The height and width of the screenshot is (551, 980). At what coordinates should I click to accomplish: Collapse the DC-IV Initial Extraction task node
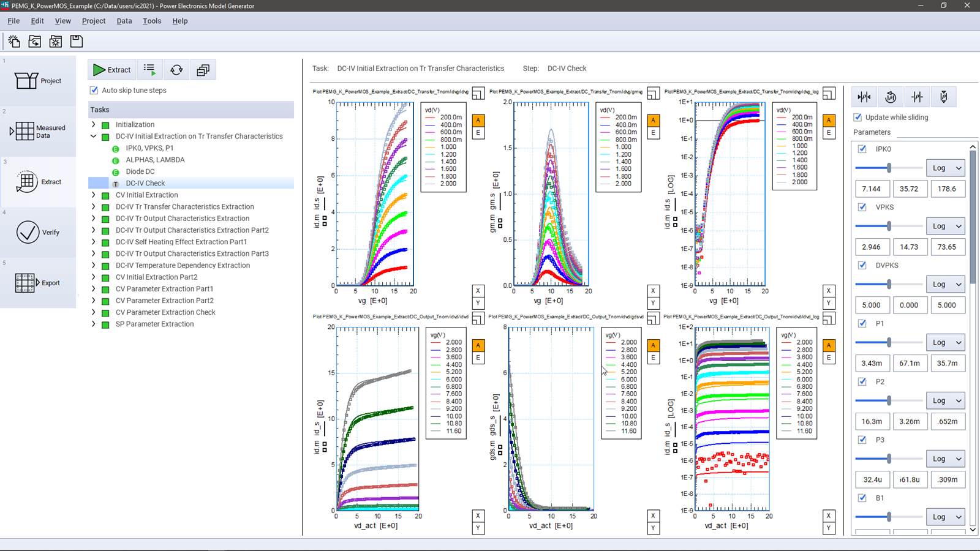pyautogui.click(x=94, y=137)
